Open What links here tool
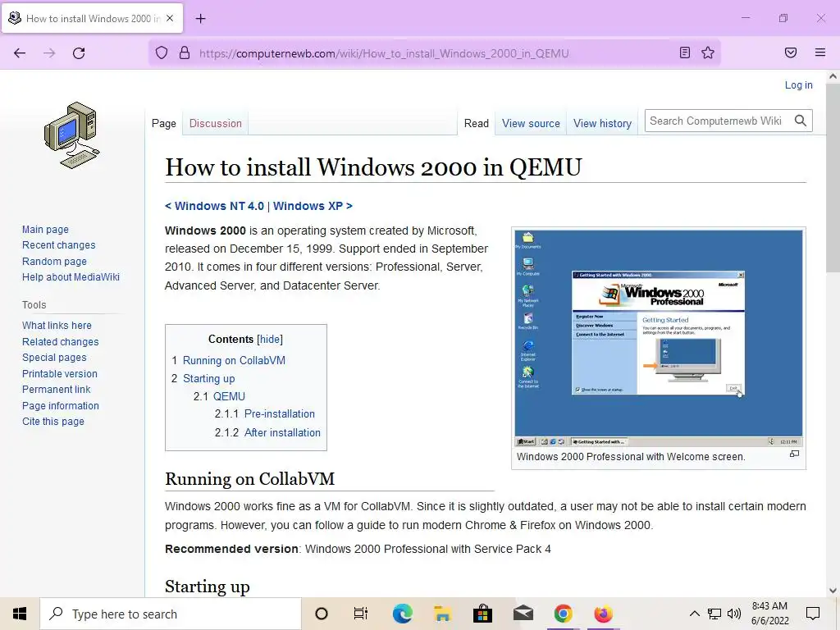 coord(57,325)
